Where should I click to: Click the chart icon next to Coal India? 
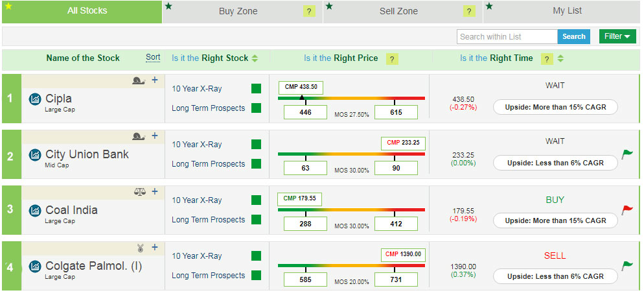coord(35,211)
